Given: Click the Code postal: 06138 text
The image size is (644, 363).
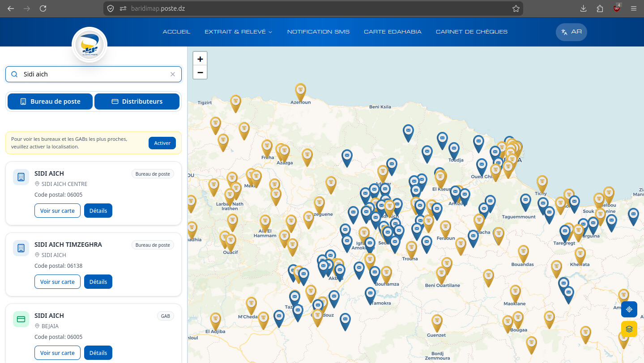Looking at the screenshot, I should [x=58, y=266].
